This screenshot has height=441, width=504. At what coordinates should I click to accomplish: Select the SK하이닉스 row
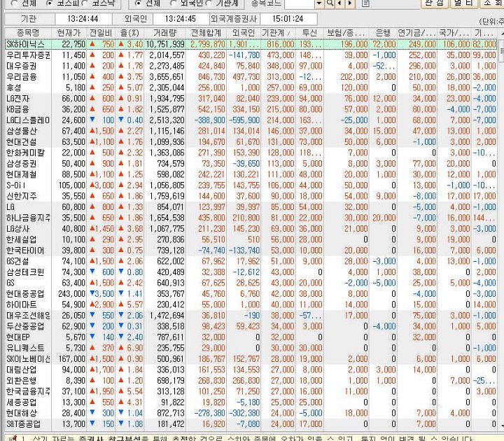(x=251, y=44)
